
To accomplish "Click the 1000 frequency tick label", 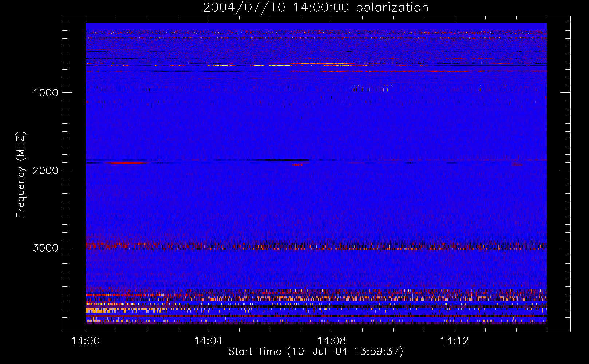I will (46, 93).
